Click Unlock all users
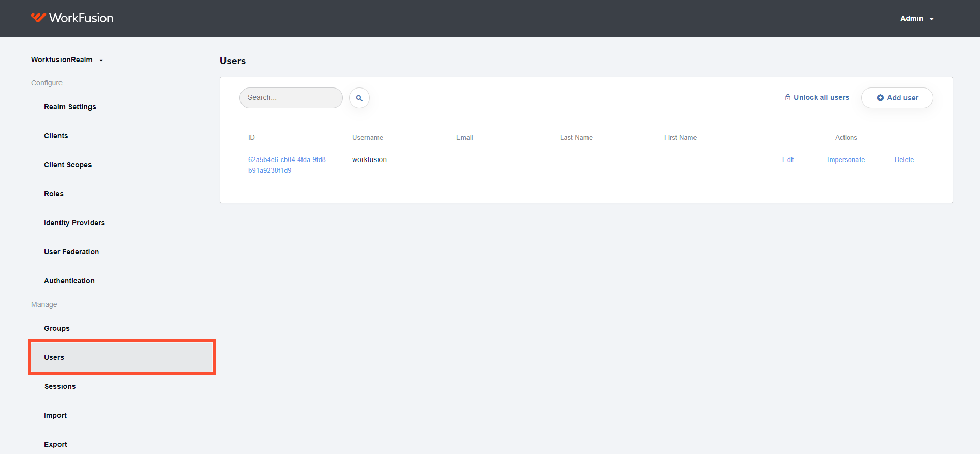This screenshot has width=980, height=454. click(817, 97)
